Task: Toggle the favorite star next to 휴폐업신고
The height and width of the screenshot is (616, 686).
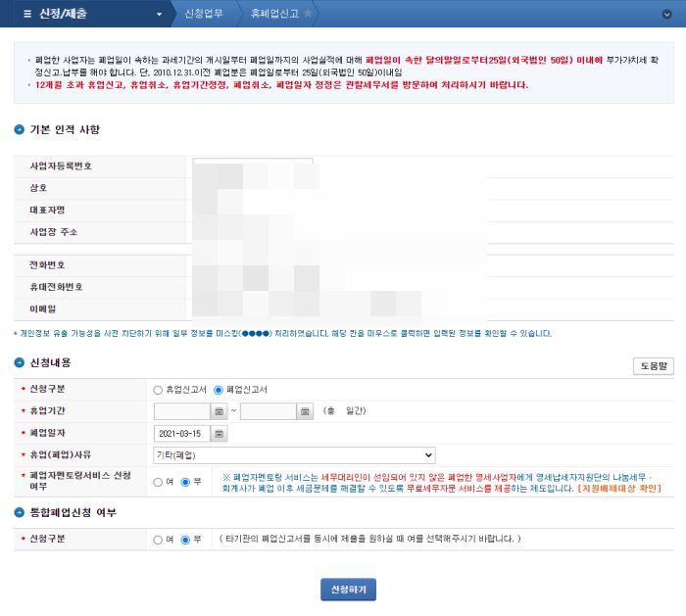Action: (x=308, y=13)
